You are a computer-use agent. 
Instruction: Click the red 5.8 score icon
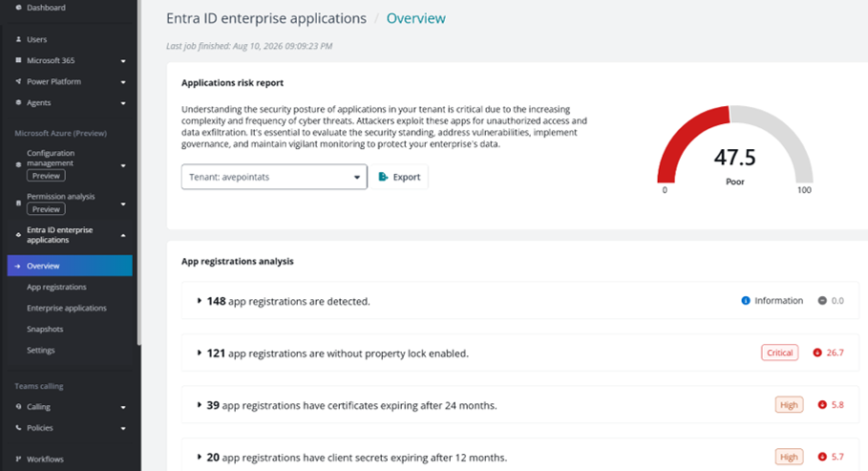point(822,404)
